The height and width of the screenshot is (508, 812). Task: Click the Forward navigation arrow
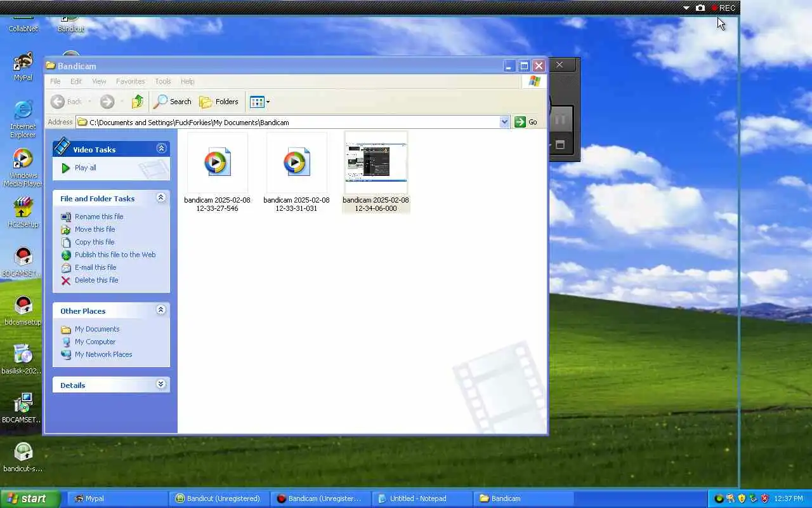[107, 102]
